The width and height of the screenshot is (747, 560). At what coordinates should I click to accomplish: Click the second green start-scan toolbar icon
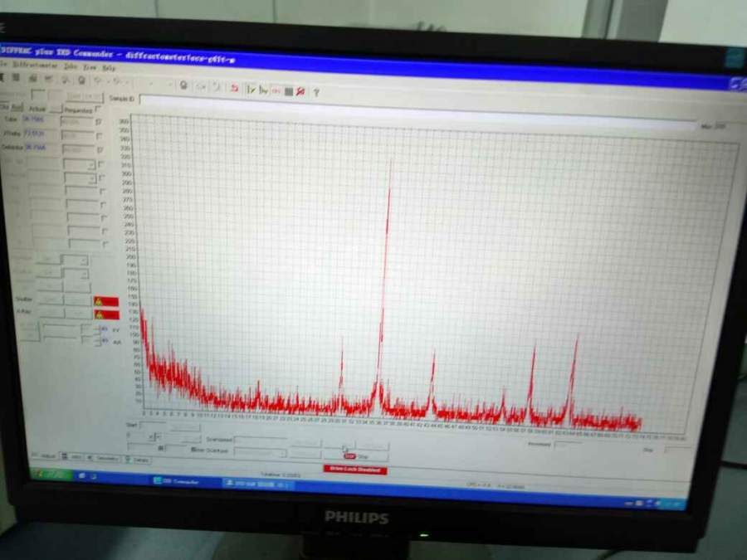tap(263, 90)
